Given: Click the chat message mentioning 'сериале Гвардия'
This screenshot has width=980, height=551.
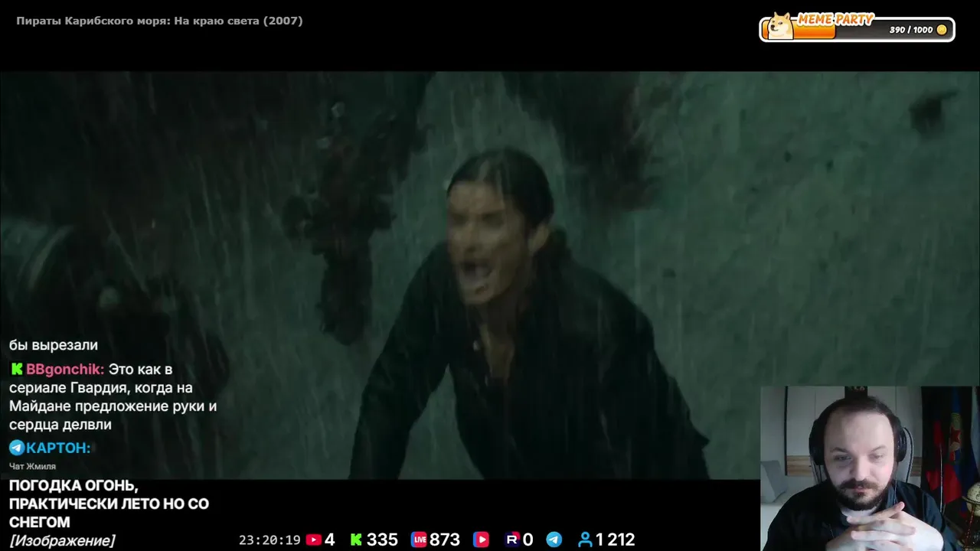Looking at the screenshot, I should pos(113,397).
